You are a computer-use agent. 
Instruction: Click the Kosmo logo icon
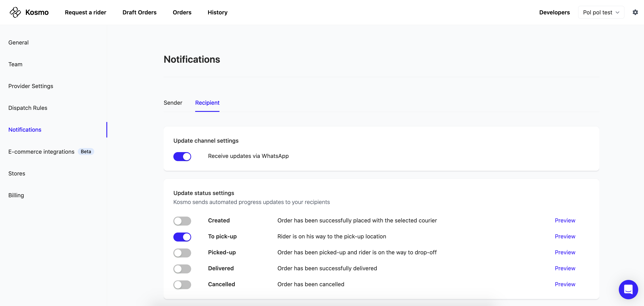[x=15, y=12]
